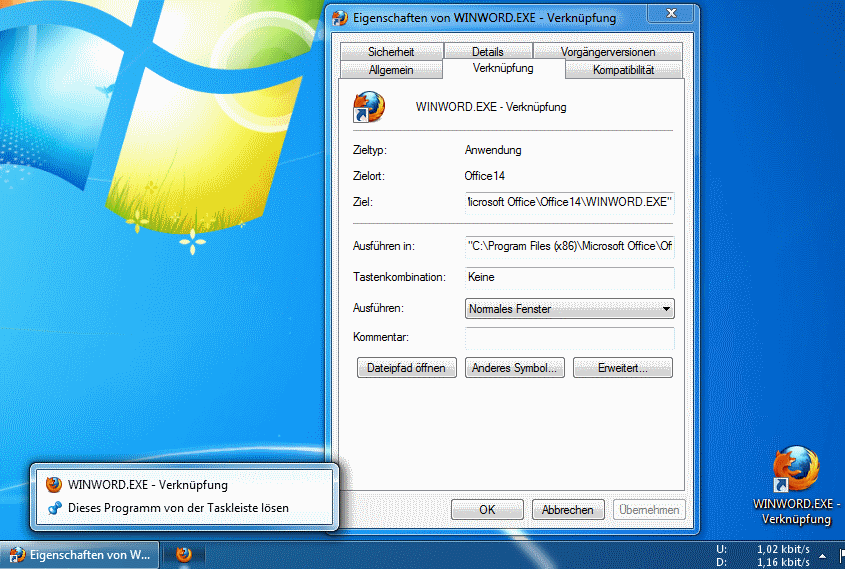Focus the empty Kommentar field

[570, 337]
